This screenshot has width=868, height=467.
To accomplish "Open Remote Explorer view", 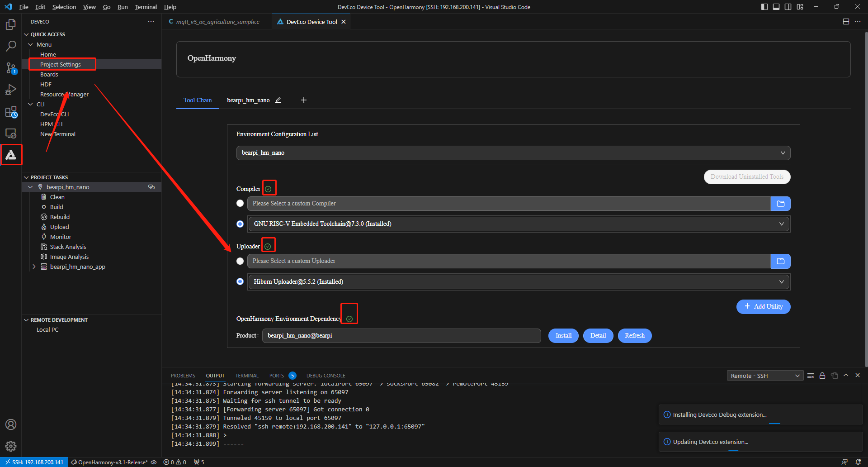I will pos(11,133).
